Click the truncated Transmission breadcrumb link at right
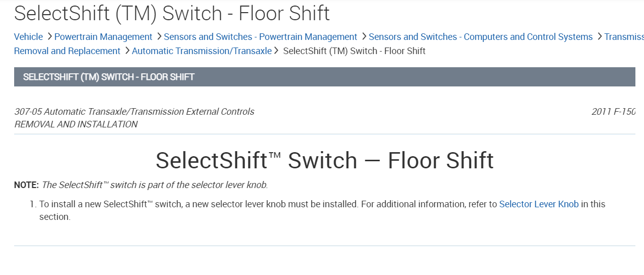 (x=624, y=37)
